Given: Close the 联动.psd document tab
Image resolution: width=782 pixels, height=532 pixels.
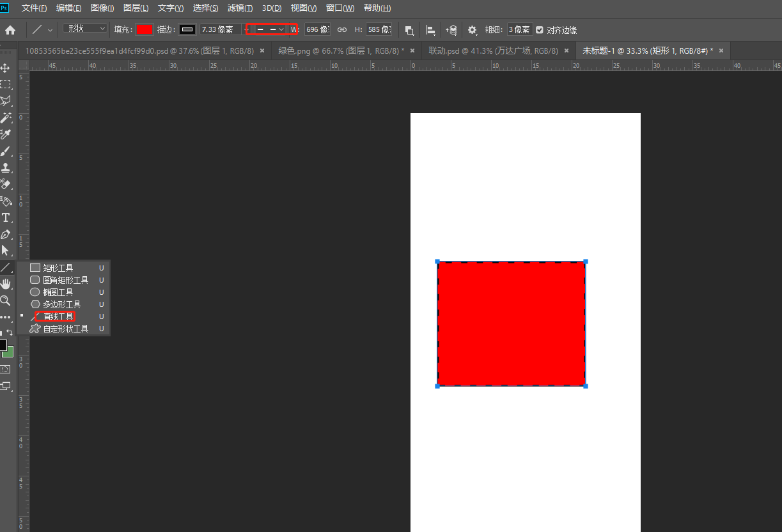Looking at the screenshot, I should tap(566, 51).
